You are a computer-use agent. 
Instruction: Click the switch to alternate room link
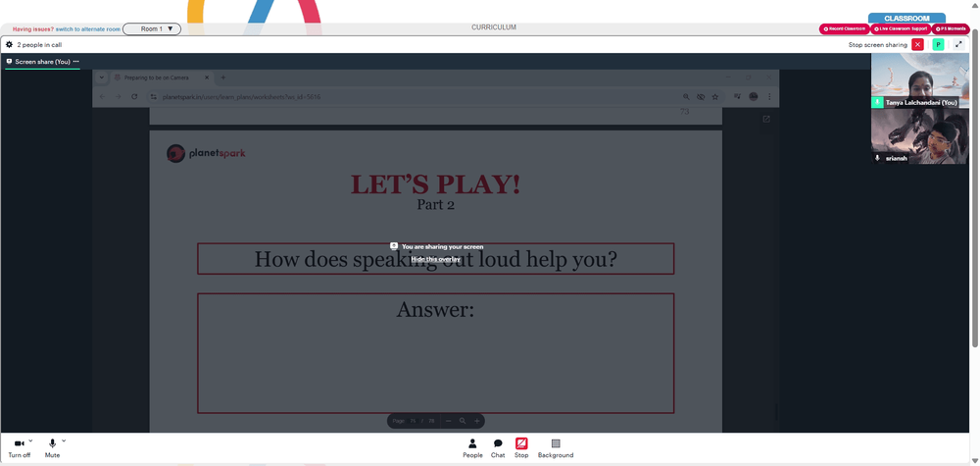[x=88, y=29]
